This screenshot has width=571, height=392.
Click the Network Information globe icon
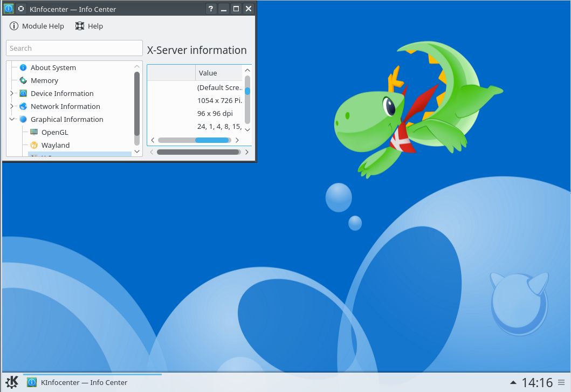coord(23,106)
